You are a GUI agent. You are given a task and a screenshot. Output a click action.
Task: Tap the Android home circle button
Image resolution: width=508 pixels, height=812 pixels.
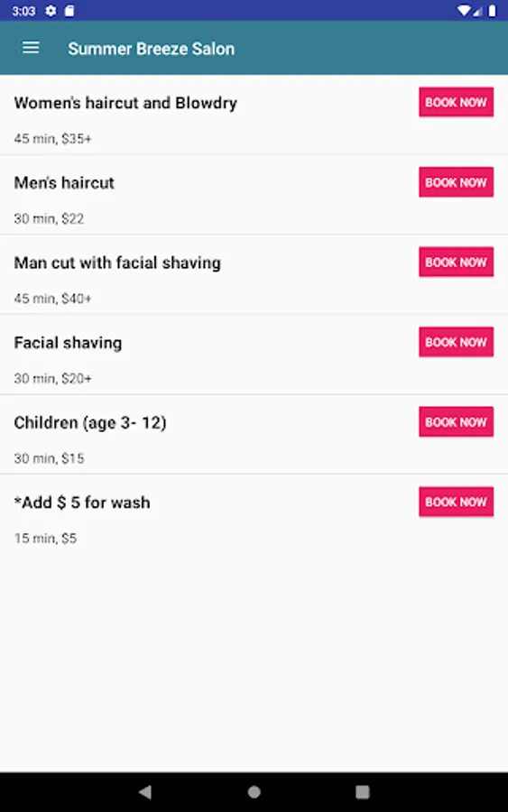pos(254,791)
